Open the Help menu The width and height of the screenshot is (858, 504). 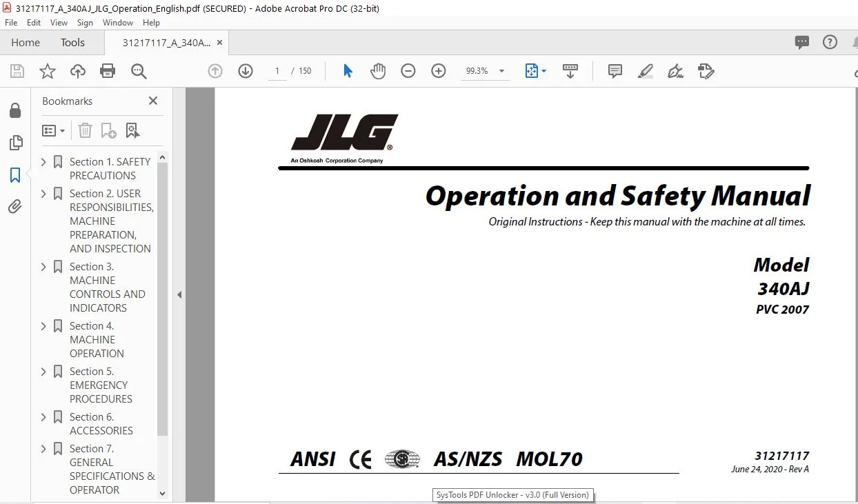click(x=151, y=23)
